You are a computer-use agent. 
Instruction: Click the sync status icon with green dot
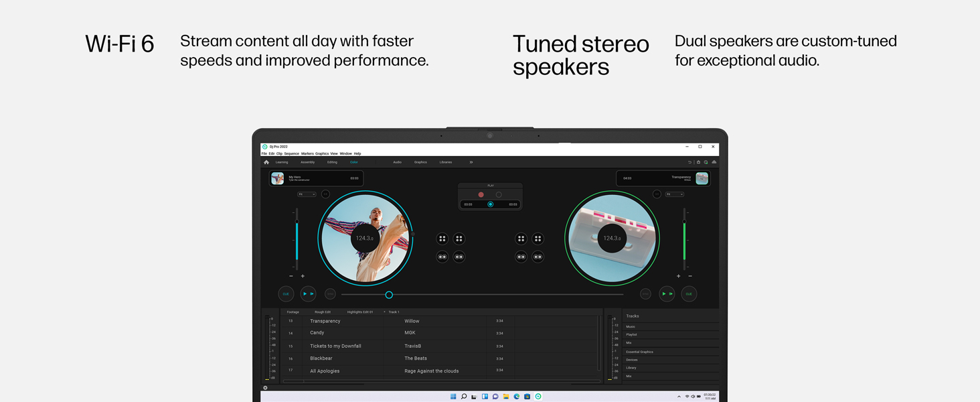pos(706,162)
